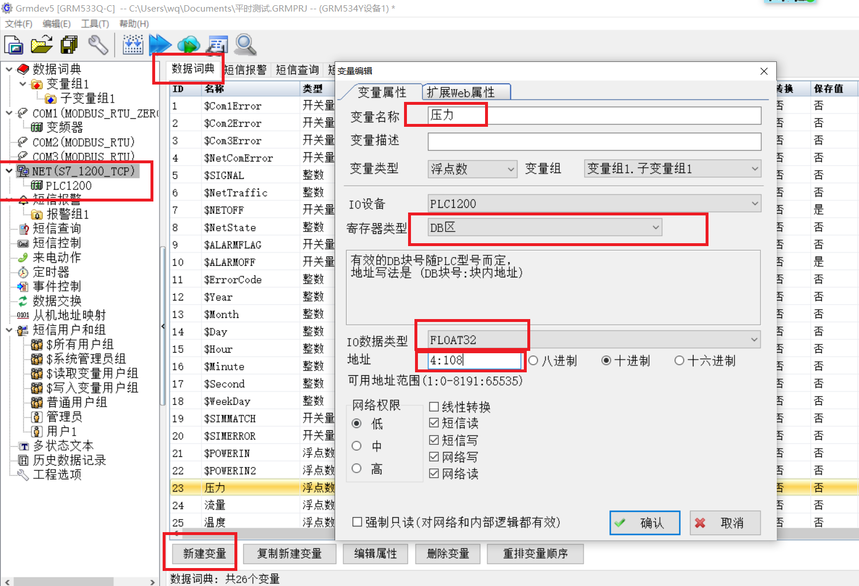Collapse the 变量组1 tree node
Image resolution: width=859 pixels, height=586 pixels.
point(22,84)
